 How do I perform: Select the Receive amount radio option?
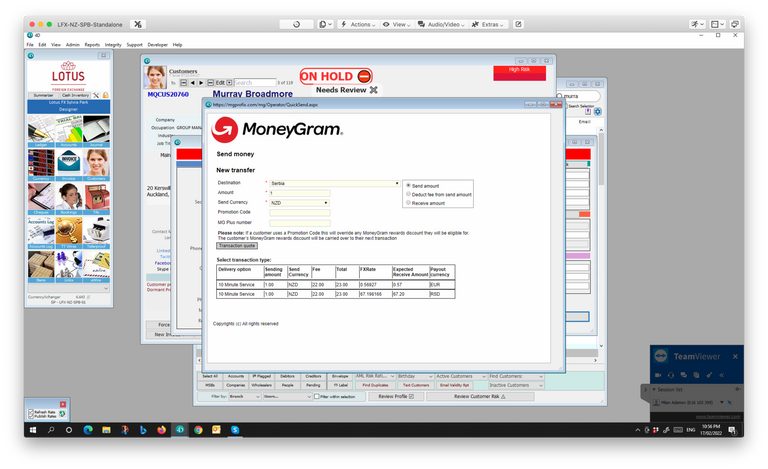[x=408, y=202]
